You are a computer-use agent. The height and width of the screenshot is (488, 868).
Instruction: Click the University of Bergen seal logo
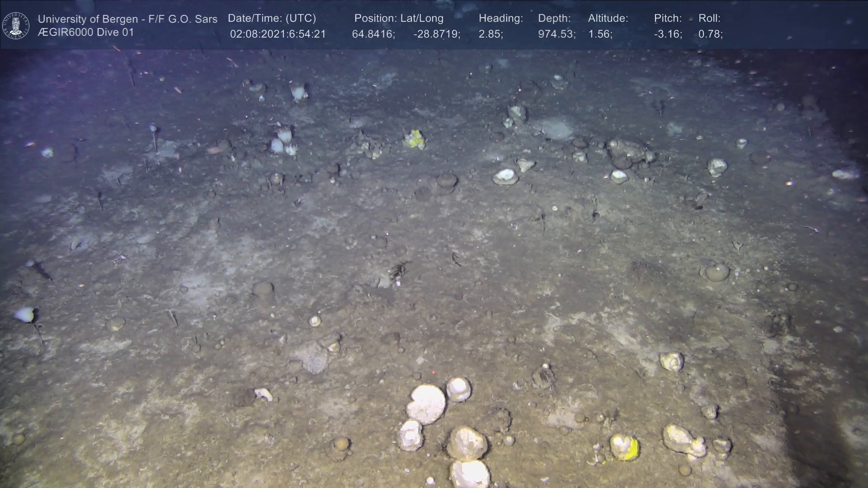pyautogui.click(x=16, y=25)
